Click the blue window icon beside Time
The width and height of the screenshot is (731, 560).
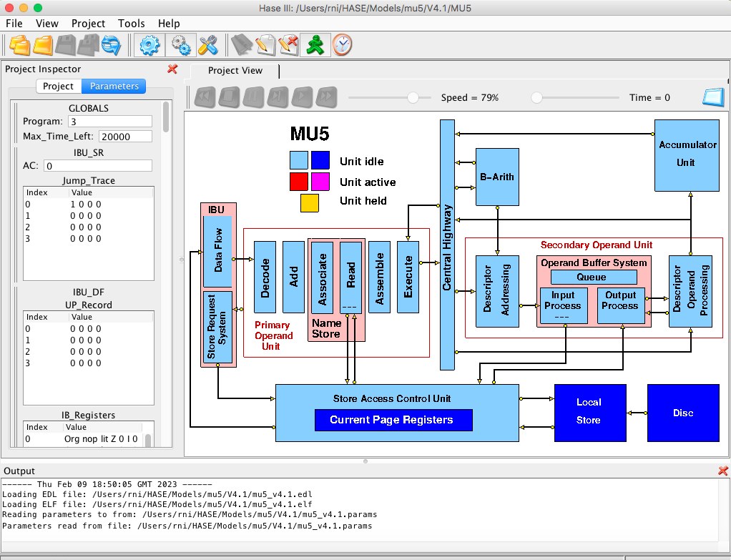click(x=713, y=97)
